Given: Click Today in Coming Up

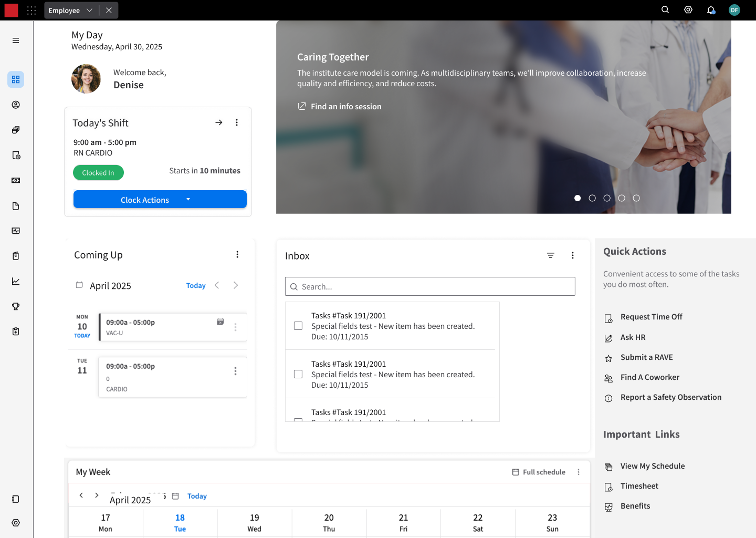Looking at the screenshot, I should tap(196, 285).
